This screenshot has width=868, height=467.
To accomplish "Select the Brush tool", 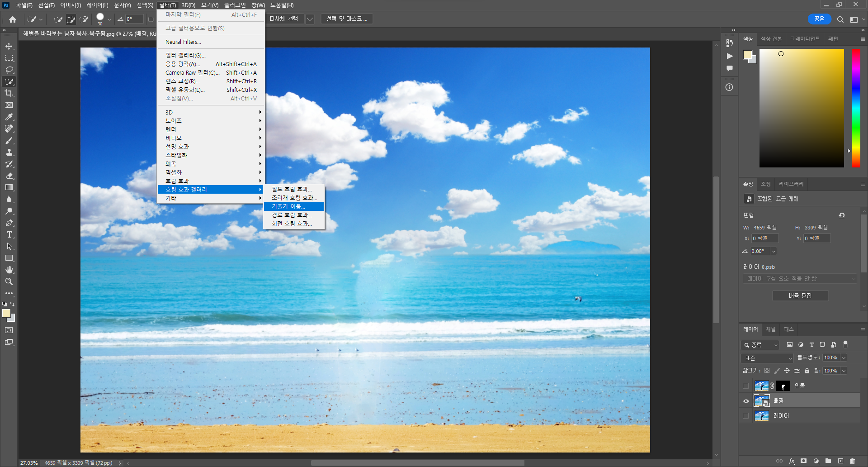I will click(9, 140).
